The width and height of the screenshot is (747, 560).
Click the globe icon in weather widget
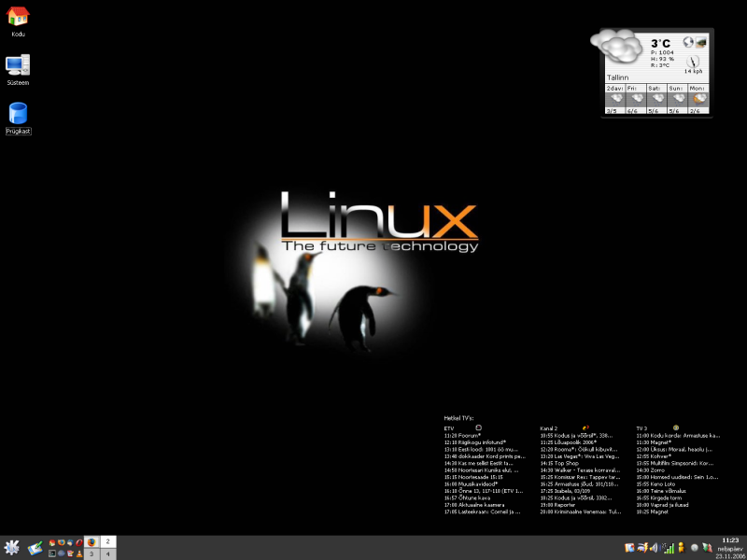click(688, 42)
